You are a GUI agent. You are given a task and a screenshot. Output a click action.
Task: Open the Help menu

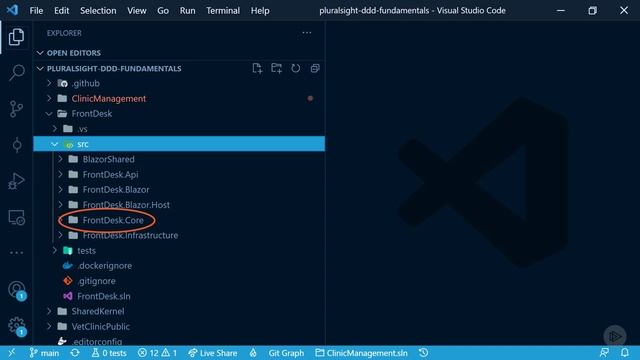click(260, 11)
